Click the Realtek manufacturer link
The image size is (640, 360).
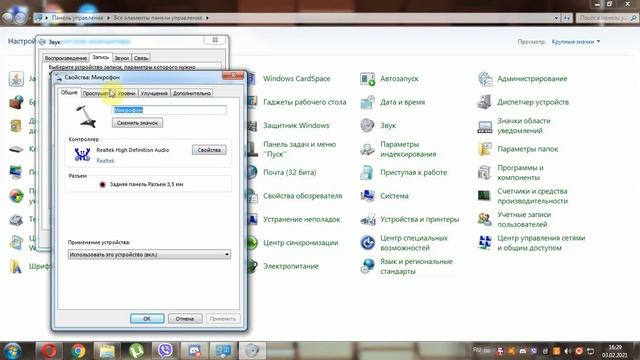pos(105,160)
